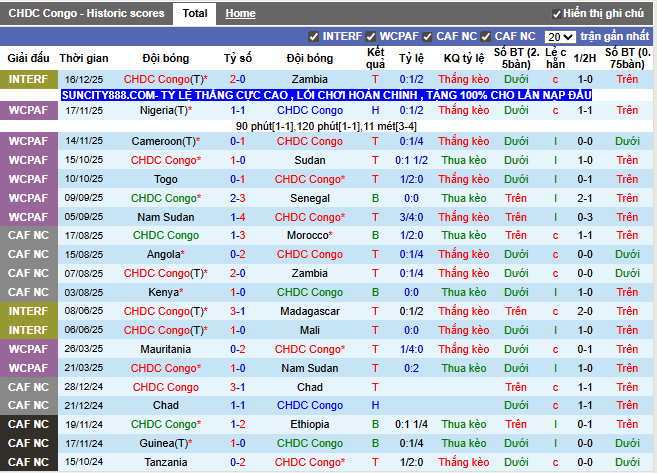Screen dimensions: 657x473
Task: Open Zambia team in the 16/12/25 row
Action: (x=310, y=79)
